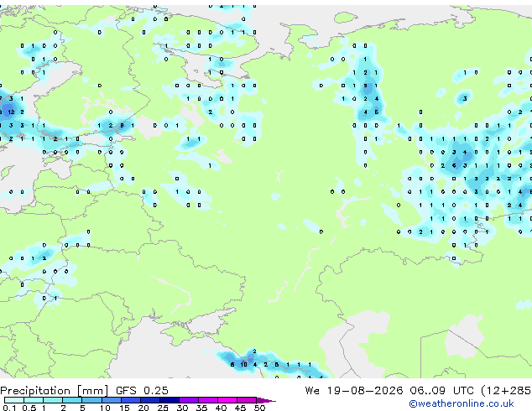Viewport: 532px width, 411px height.
Task: Click the "30" legend scale label
Action: (182, 408)
